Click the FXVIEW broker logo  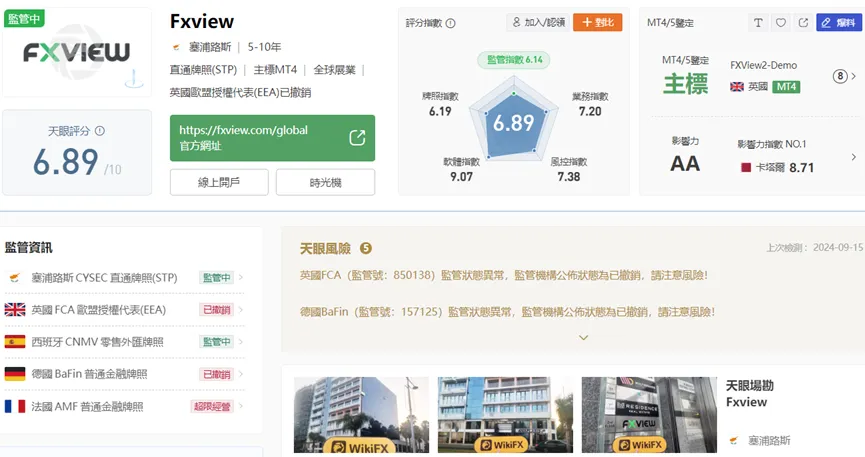77,54
